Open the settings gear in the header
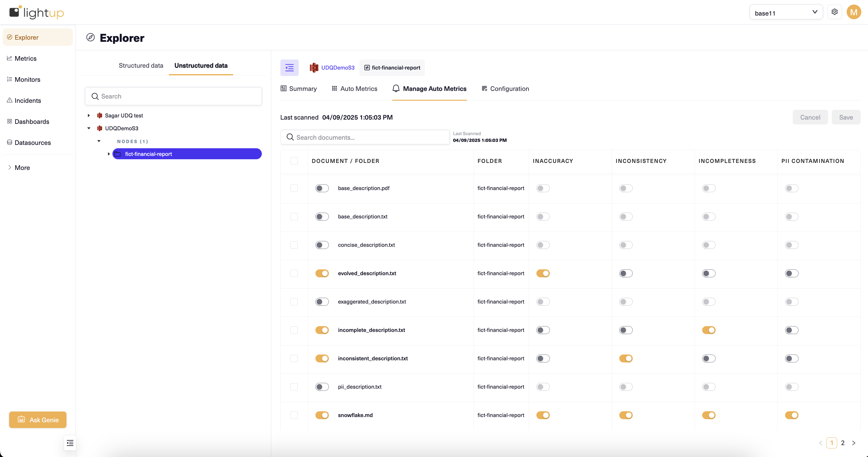 tap(835, 12)
